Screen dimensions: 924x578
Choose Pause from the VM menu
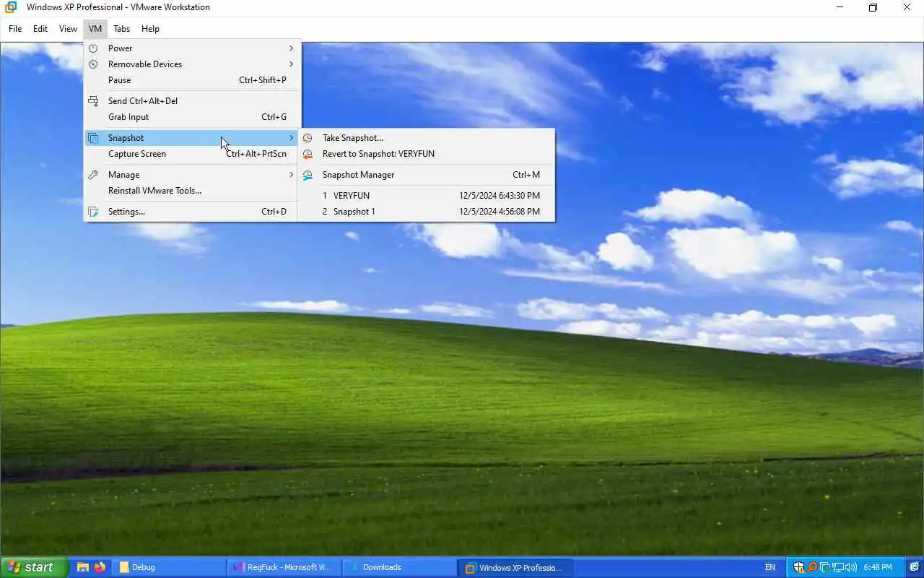[x=192, y=80]
